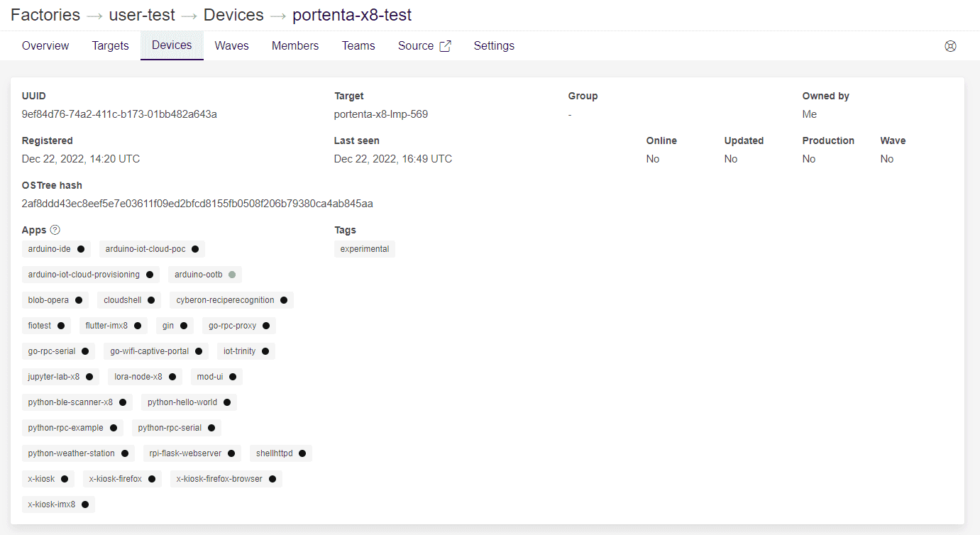The height and width of the screenshot is (535, 980).
Task: Click the status dot on x-kiosk-imx8
Action: [x=84, y=504]
